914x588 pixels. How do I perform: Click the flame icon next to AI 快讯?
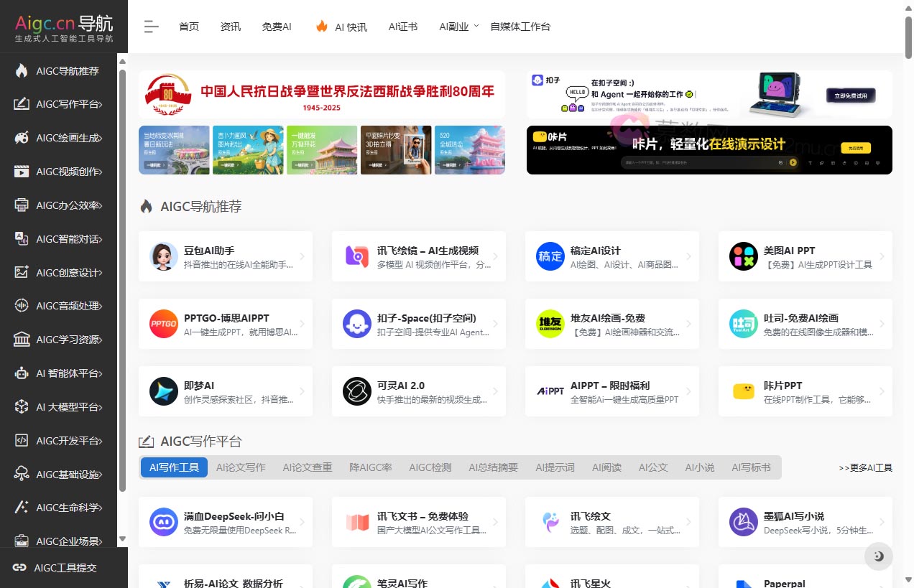click(320, 26)
